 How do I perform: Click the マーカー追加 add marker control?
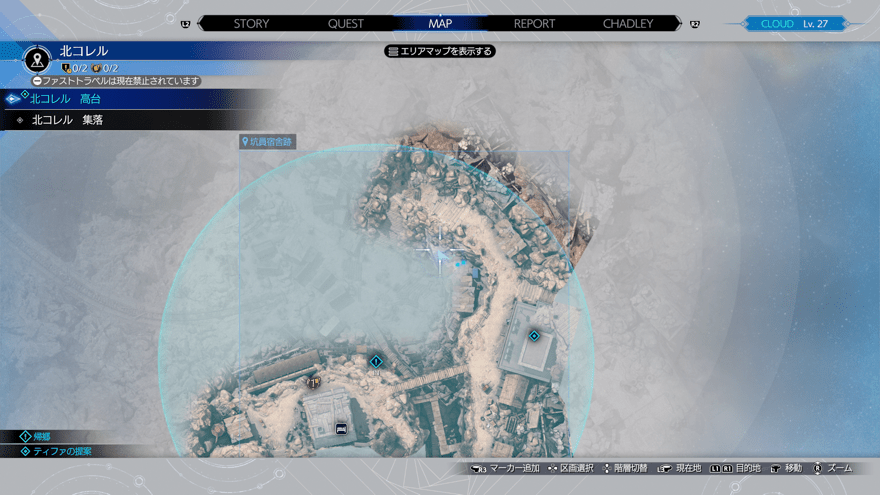coord(507,468)
